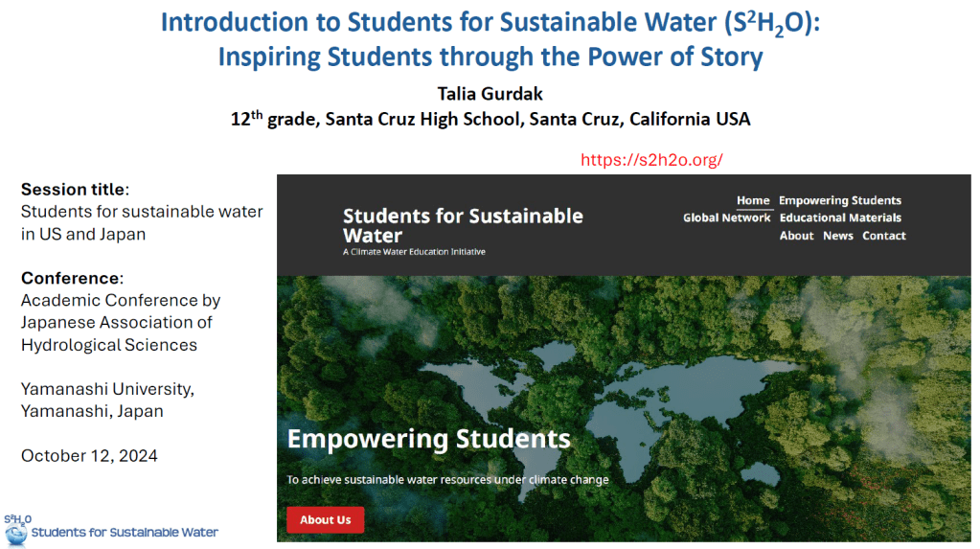The image size is (980, 549).
Task: Click the website header title Students for Sustainable Water
Action: pyautogui.click(x=463, y=225)
